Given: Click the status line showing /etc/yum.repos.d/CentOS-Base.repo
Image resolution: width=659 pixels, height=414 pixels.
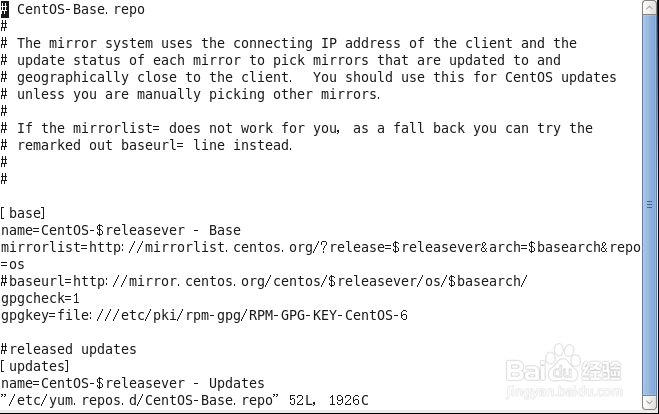Looking at the screenshot, I should click(x=185, y=400).
